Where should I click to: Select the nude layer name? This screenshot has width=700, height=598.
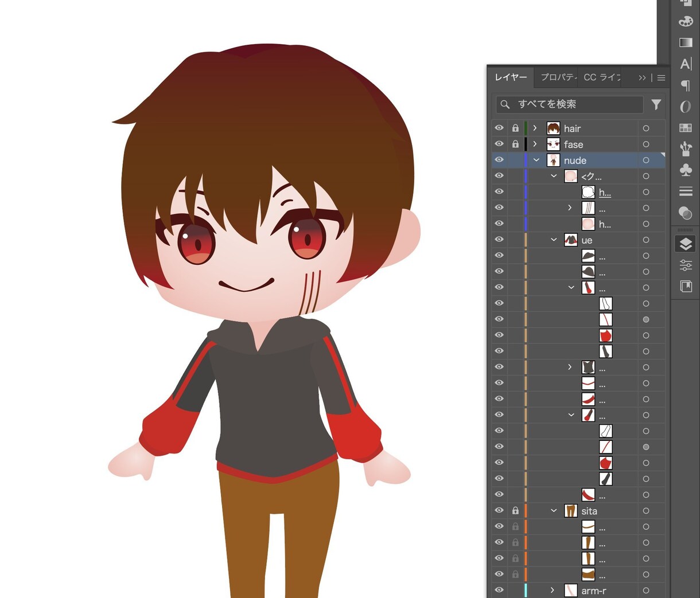tap(575, 161)
